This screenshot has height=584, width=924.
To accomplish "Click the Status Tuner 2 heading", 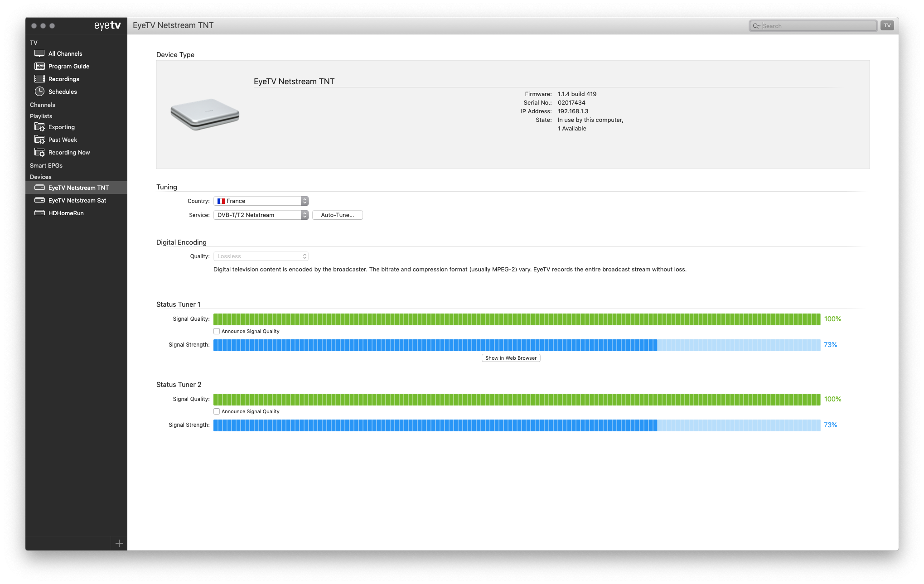I will point(179,385).
